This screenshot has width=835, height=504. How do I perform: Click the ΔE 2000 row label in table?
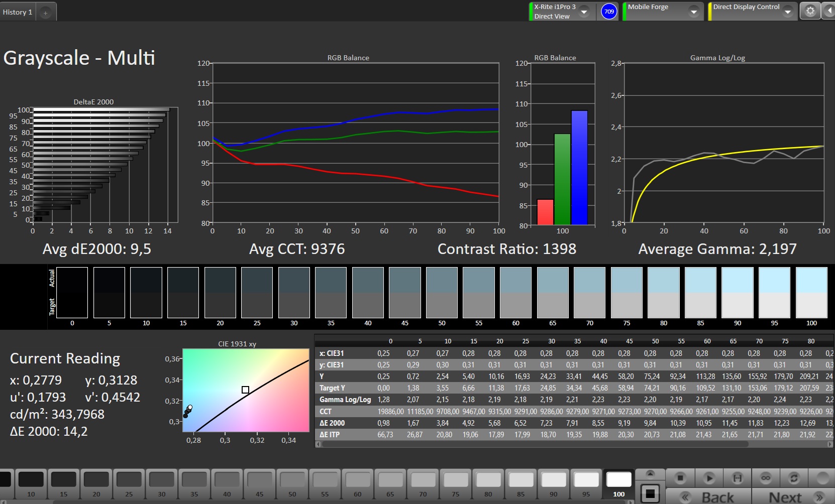click(332, 423)
